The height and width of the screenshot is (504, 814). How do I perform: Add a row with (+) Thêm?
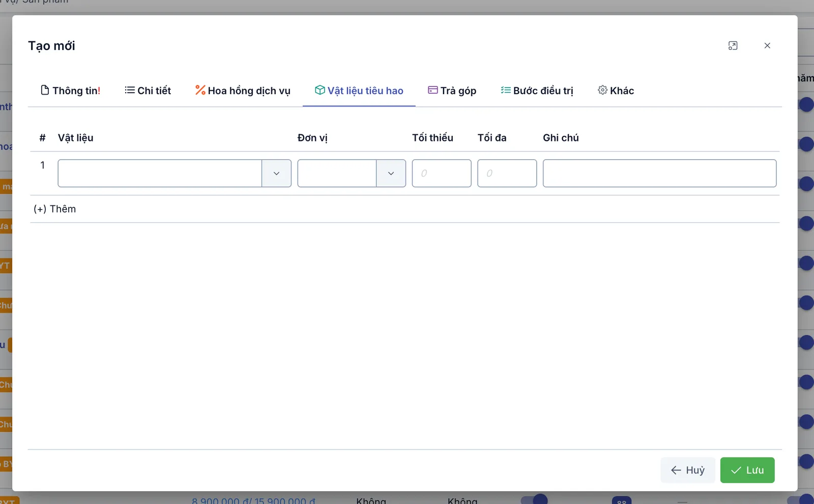[54, 209]
